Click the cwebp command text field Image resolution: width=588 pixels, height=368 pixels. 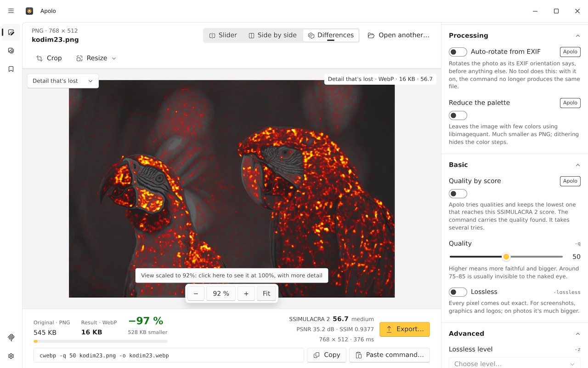[169, 355]
